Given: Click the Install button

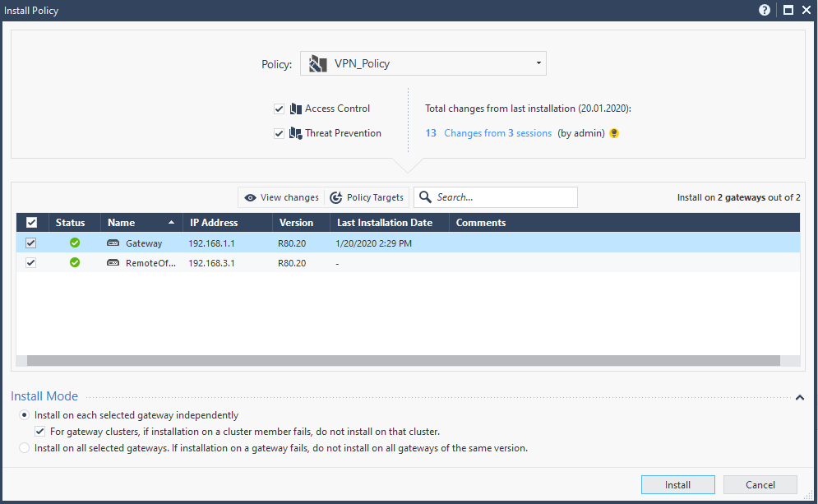Looking at the screenshot, I should coord(677,485).
